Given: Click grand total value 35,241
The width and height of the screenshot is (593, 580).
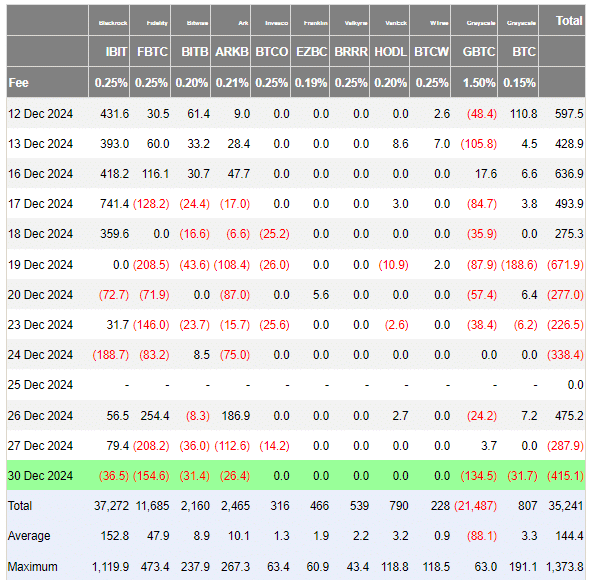Looking at the screenshot, I should [566, 506].
